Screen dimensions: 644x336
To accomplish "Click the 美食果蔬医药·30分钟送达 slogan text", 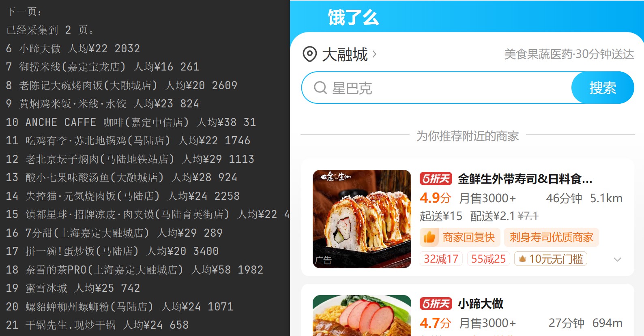I will [569, 54].
